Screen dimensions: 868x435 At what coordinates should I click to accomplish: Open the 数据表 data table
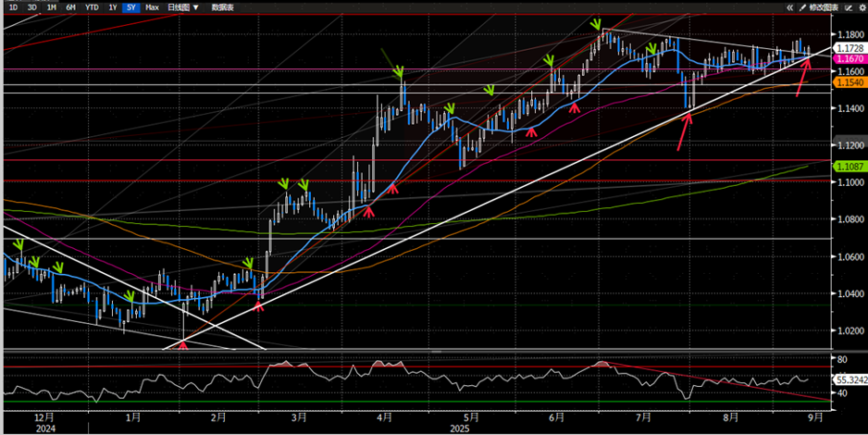tap(222, 7)
